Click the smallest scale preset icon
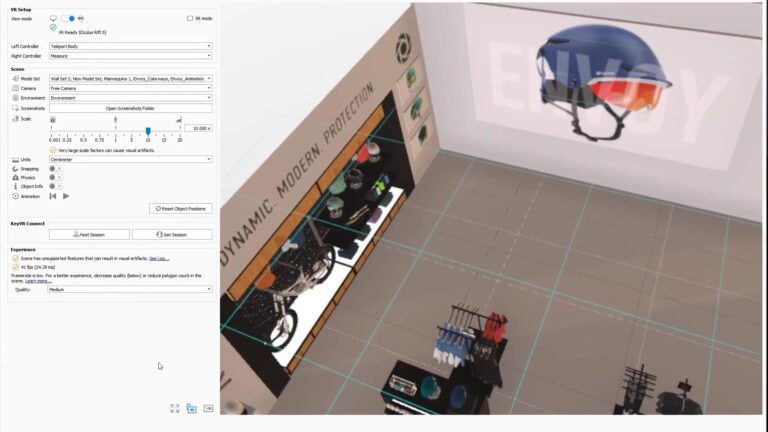 coord(53,120)
